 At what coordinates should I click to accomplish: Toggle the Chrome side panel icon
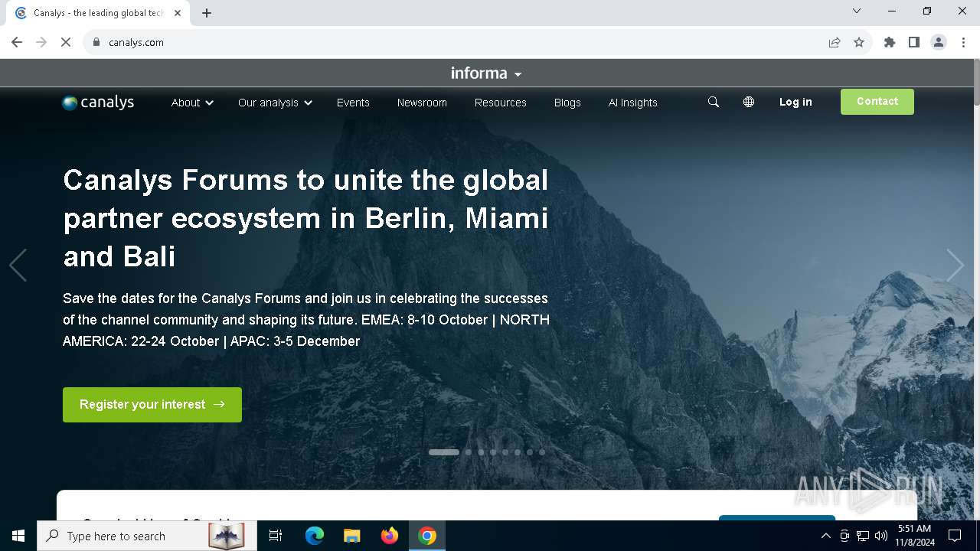click(x=914, y=42)
